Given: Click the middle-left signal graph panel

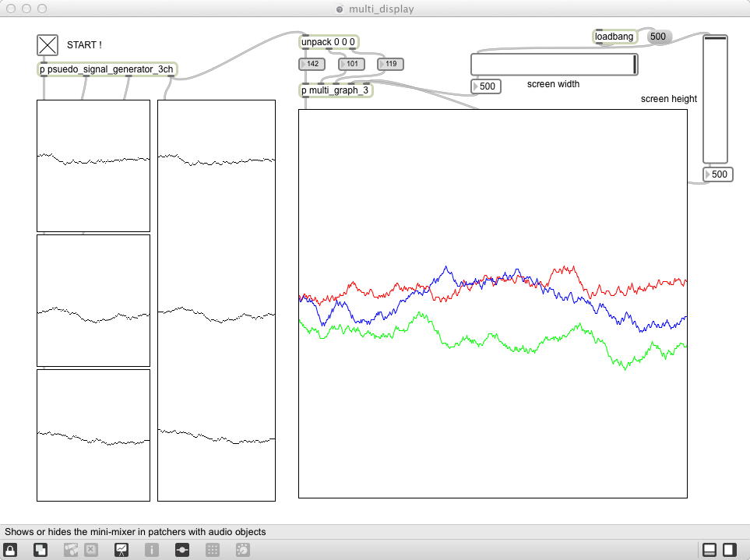Looking at the screenshot, I should (x=93, y=301).
